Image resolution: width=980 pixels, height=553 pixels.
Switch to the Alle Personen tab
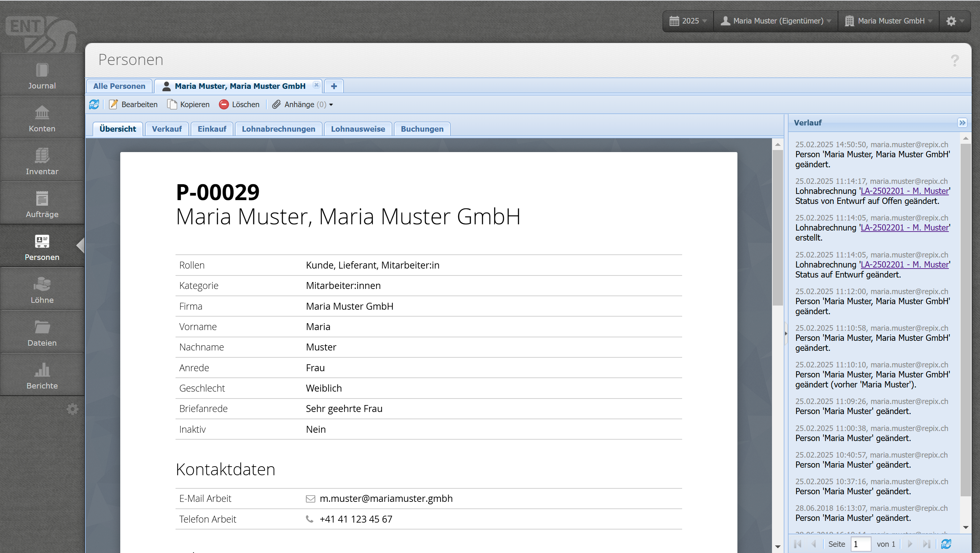point(119,86)
